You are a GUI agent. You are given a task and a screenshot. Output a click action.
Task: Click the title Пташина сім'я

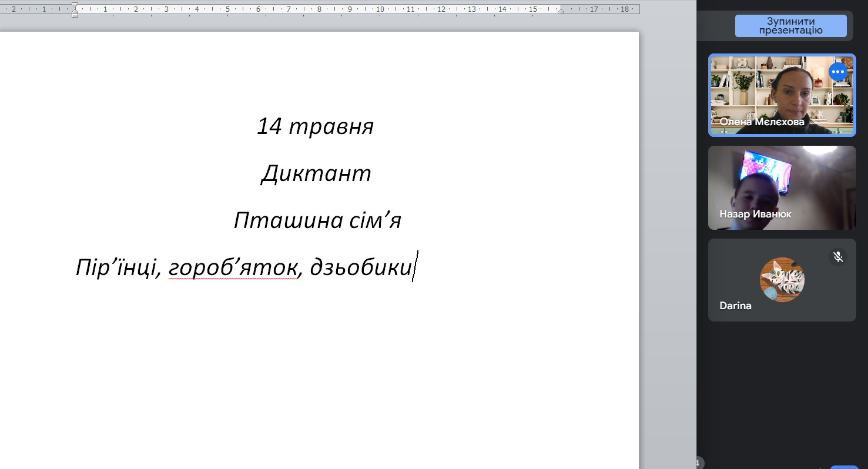pyautogui.click(x=317, y=220)
